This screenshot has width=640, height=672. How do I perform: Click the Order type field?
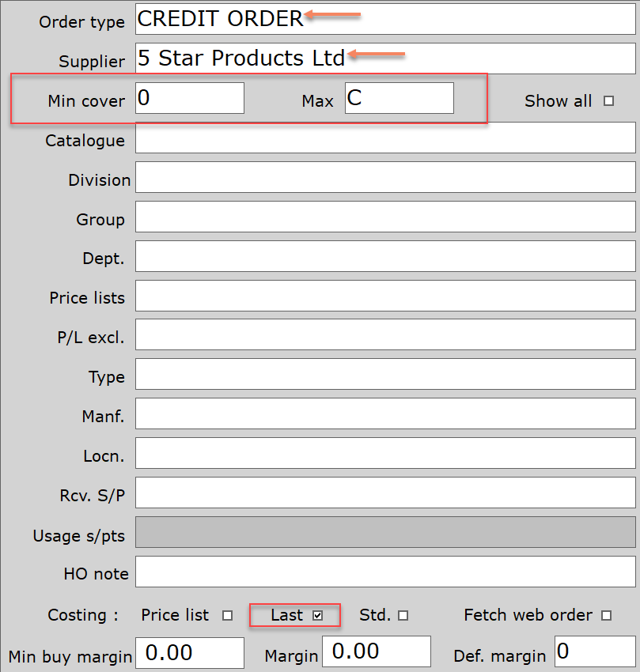385,19
